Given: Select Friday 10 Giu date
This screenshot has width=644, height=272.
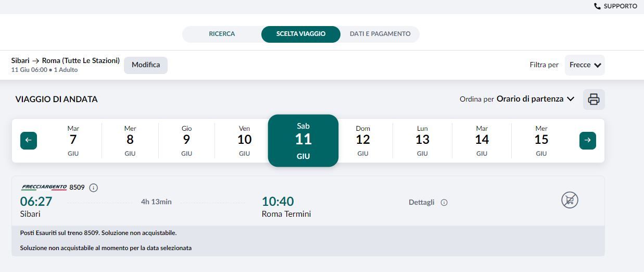Looking at the screenshot, I should (x=244, y=140).
